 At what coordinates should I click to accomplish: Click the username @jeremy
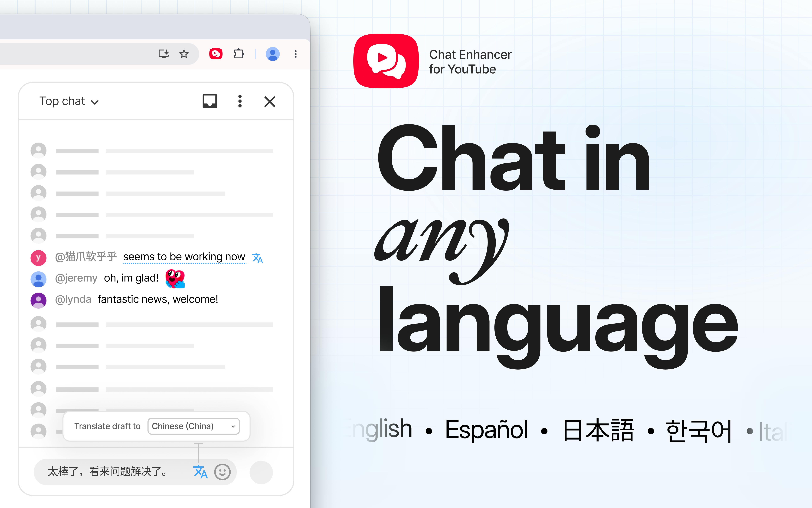point(76,278)
